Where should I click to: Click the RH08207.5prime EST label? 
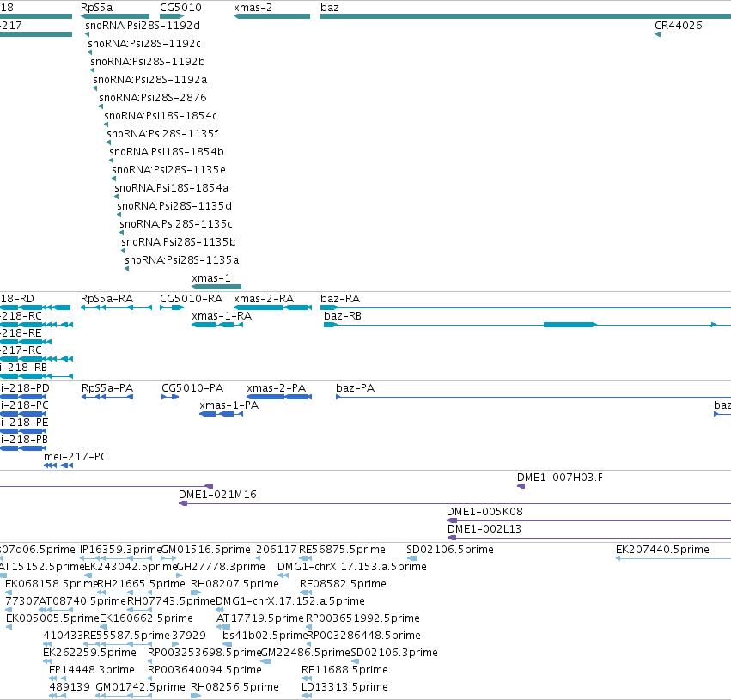(235, 584)
